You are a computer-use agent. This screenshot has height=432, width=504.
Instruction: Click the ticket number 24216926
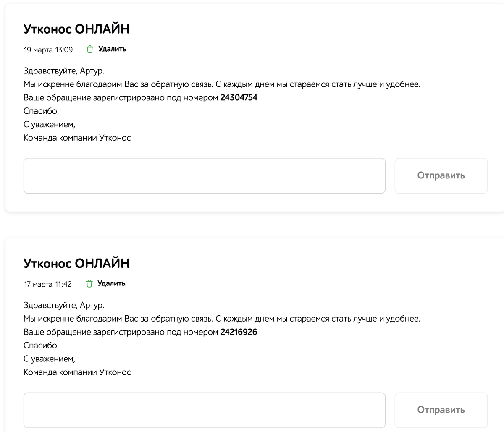(x=239, y=332)
